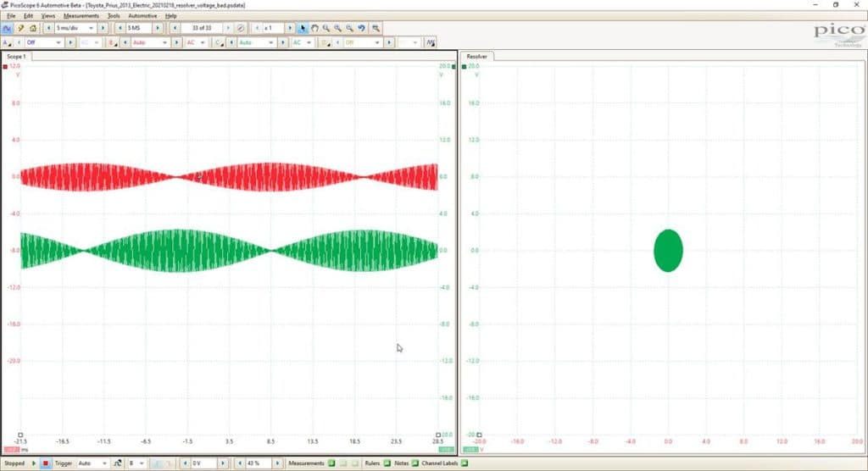
Task: Open the math channels icon
Action: tap(430, 42)
